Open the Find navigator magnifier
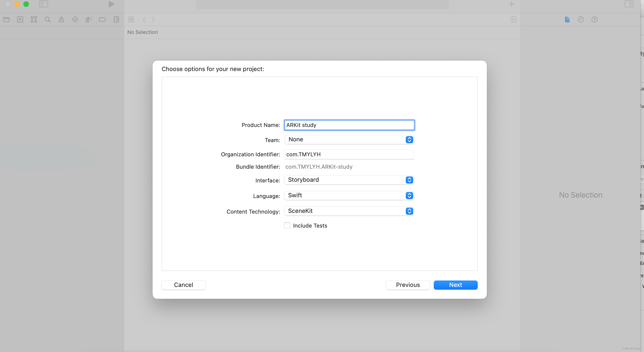This screenshot has width=644, height=352. 47,19
